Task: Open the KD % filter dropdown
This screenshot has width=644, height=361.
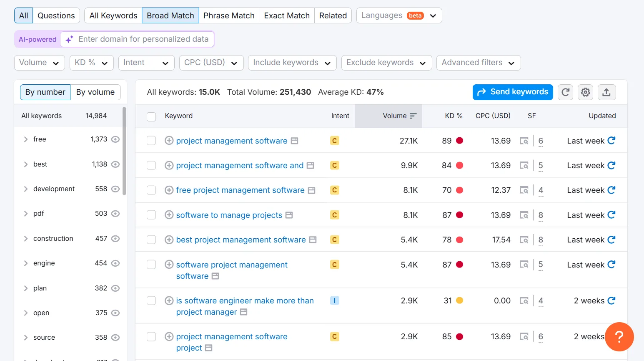Action: point(92,63)
